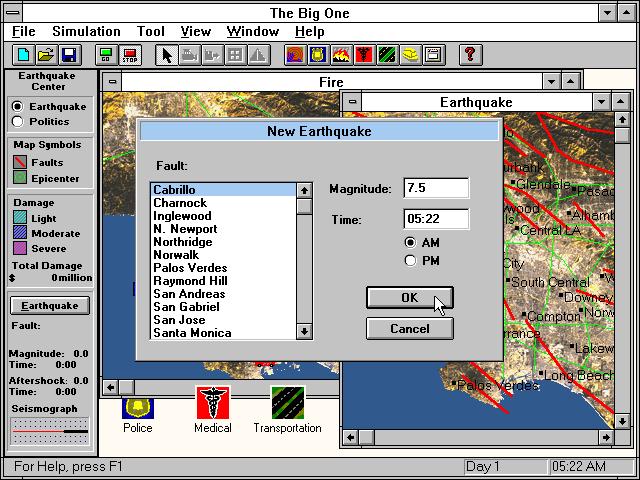Click the OK button in dialog
This screenshot has width=640, height=480.
(x=410, y=298)
